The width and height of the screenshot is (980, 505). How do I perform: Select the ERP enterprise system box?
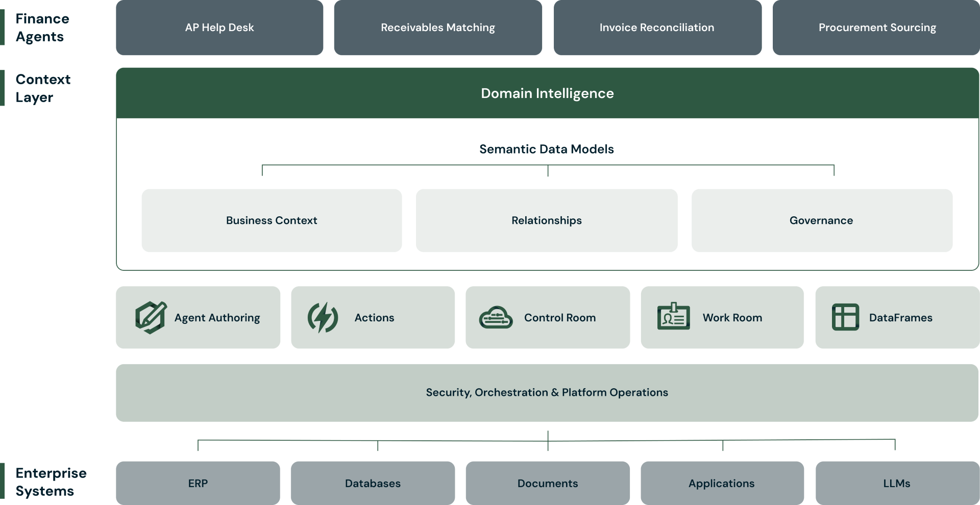pyautogui.click(x=198, y=483)
